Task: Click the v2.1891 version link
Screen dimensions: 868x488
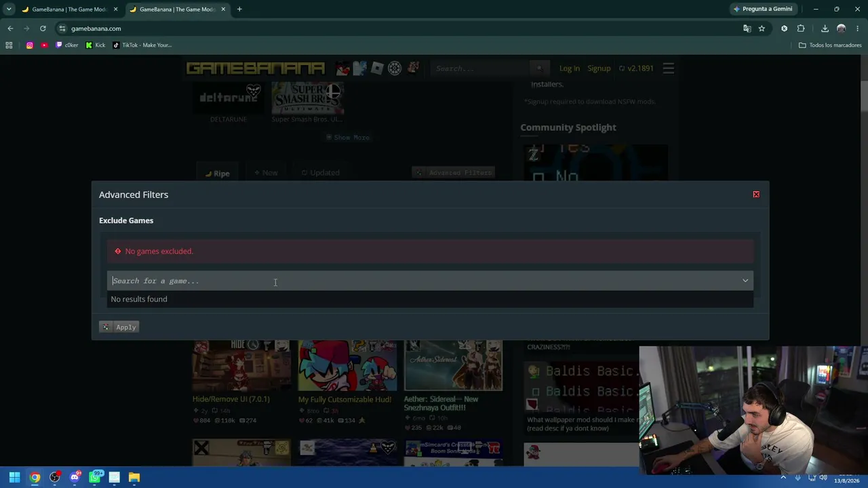Action: pyautogui.click(x=636, y=68)
